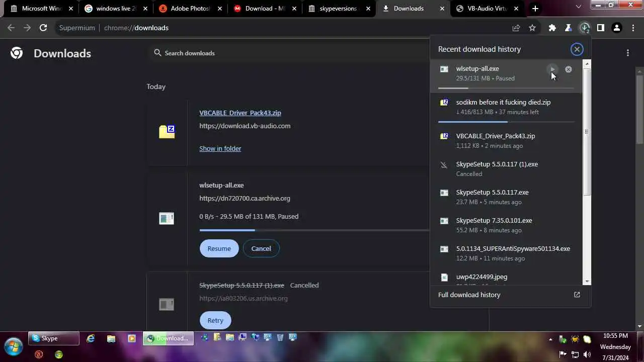The width and height of the screenshot is (644, 362).
Task: Open the Downloads page more actions menu
Action: pyautogui.click(x=628, y=53)
